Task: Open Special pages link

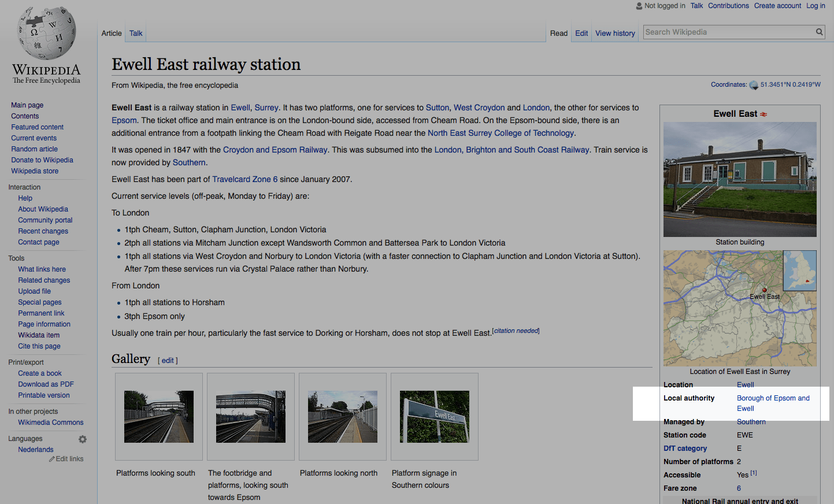Action: pos(39,302)
